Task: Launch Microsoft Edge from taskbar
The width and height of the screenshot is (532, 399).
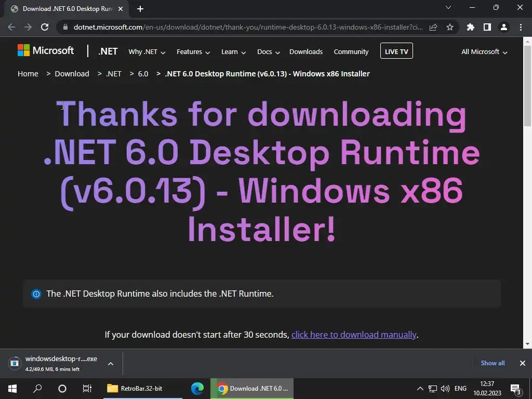Action: pos(197,389)
